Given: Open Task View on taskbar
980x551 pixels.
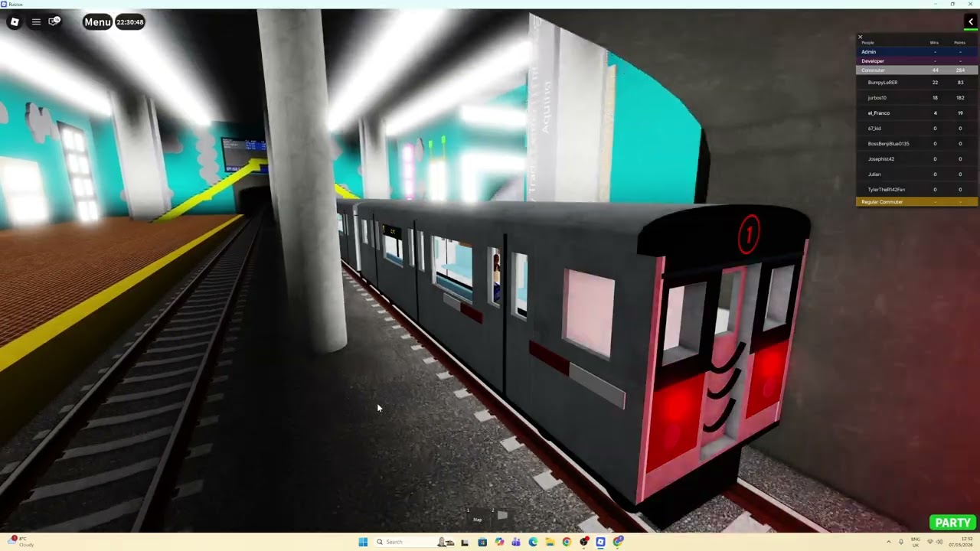Looking at the screenshot, I should point(465,542).
